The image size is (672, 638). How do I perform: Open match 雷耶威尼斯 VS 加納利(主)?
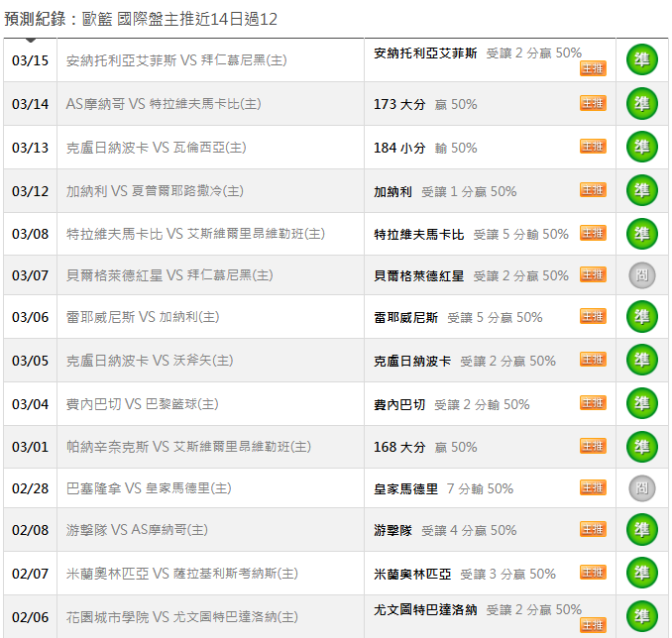[143, 317]
